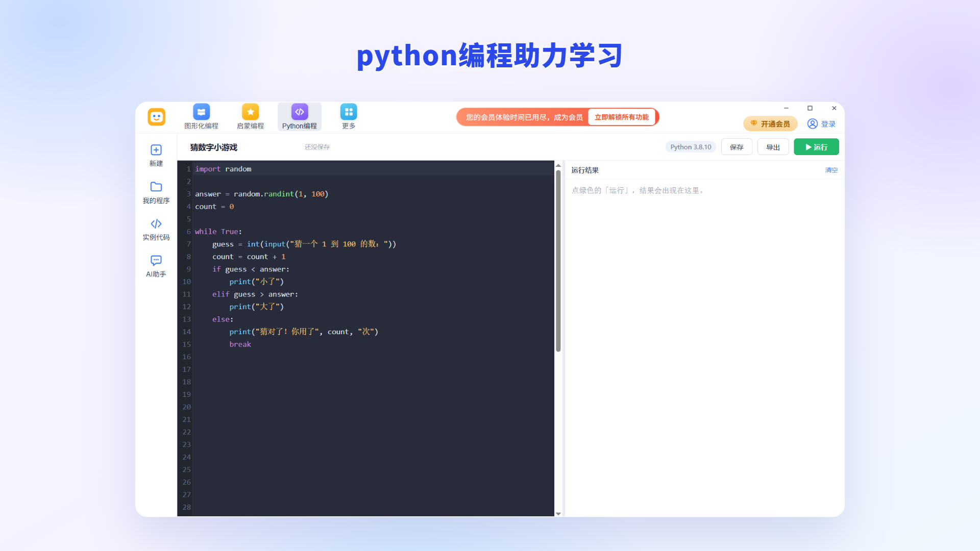Click 立即解锁所有功能 button

pyautogui.click(x=621, y=117)
